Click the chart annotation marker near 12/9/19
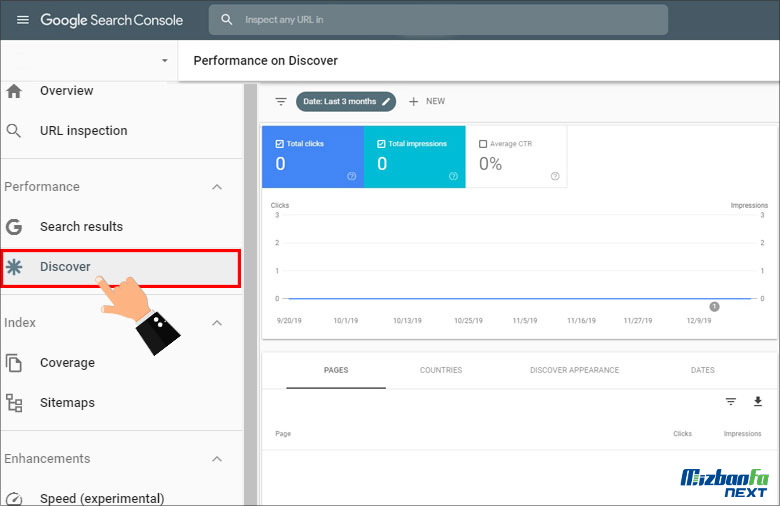Image resolution: width=780 pixels, height=506 pixels. point(714,307)
